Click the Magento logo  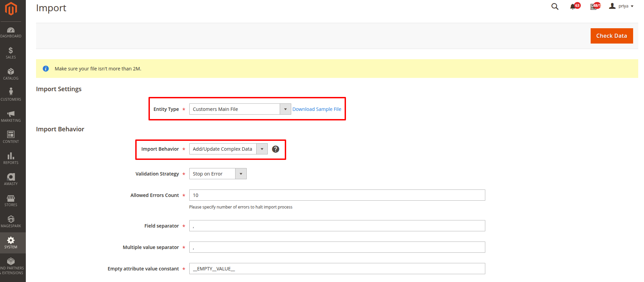(11, 9)
